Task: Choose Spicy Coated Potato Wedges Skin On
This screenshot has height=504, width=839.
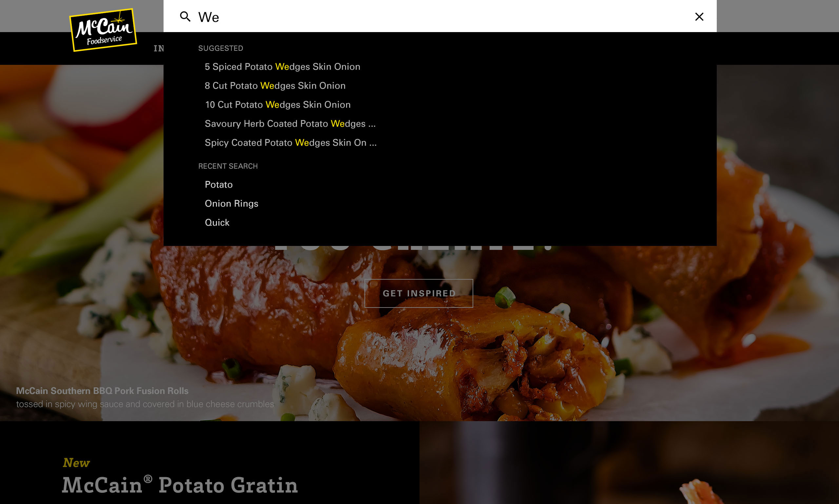Action: [291, 143]
